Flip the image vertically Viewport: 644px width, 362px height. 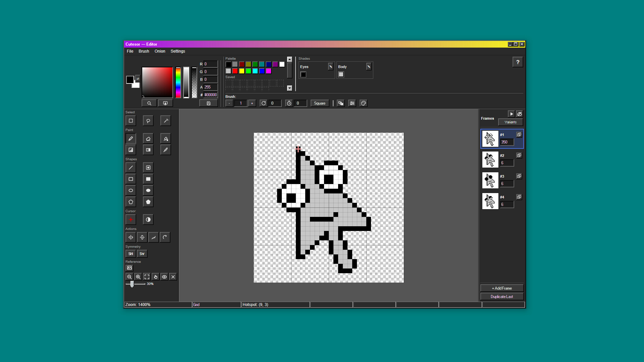click(x=142, y=237)
